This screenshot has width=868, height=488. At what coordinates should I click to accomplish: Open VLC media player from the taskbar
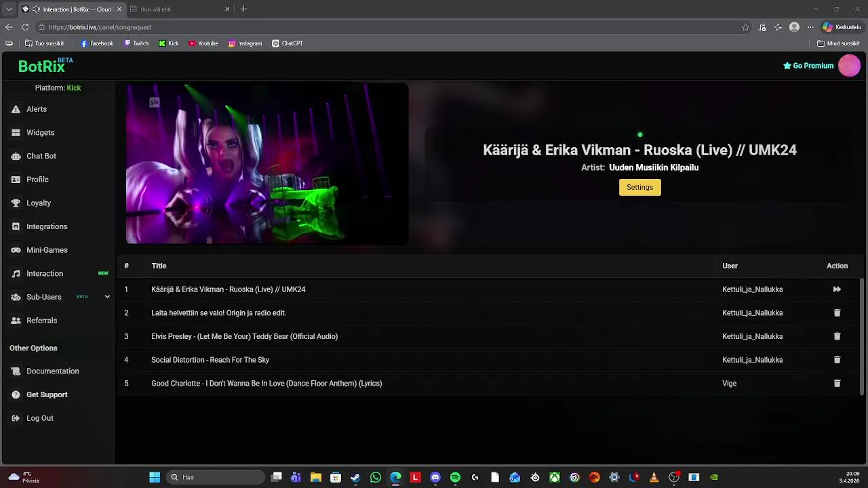pyautogui.click(x=654, y=477)
